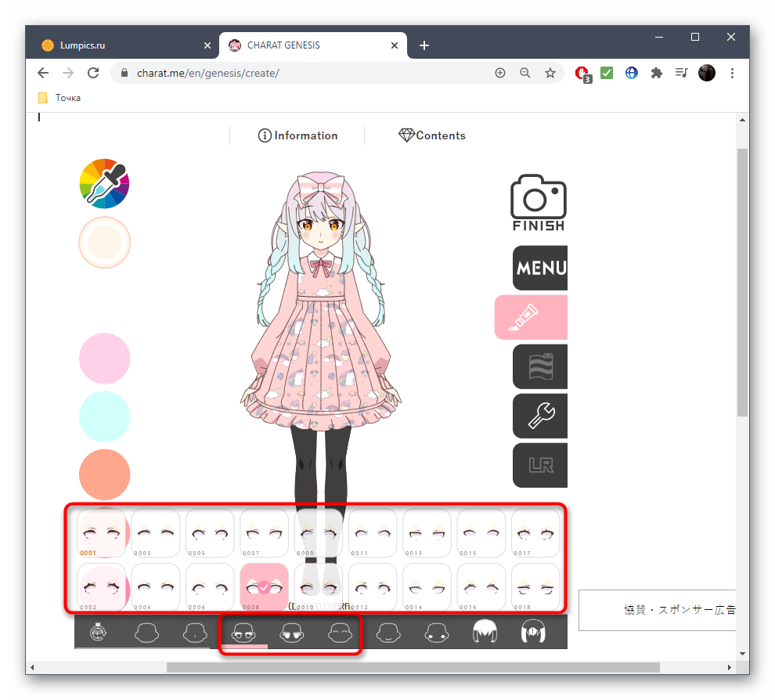Open the Contents link
This screenshot has width=775, height=700.
click(432, 135)
